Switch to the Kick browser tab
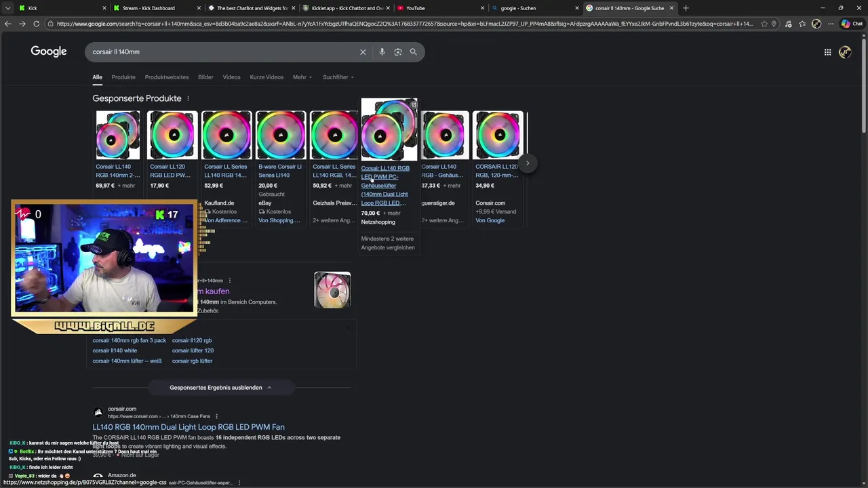Screen dimensions: 868x488 click(x=61, y=8)
